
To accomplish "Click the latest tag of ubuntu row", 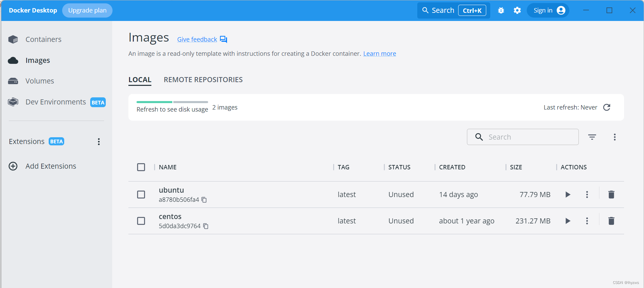I will [x=347, y=195].
